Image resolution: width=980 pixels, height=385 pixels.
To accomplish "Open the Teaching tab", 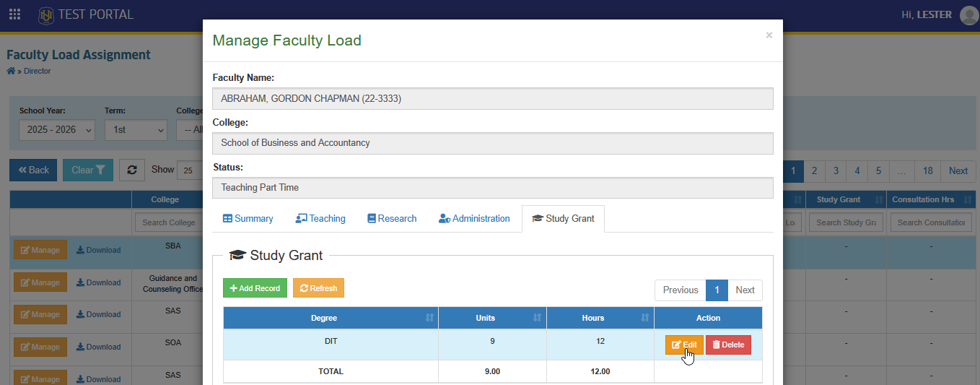I will 320,218.
